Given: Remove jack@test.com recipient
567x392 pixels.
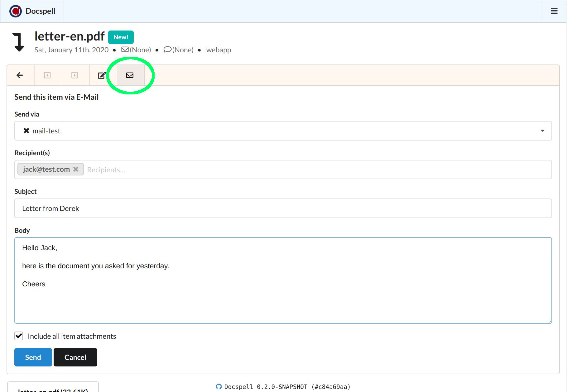Looking at the screenshot, I should 76,169.
